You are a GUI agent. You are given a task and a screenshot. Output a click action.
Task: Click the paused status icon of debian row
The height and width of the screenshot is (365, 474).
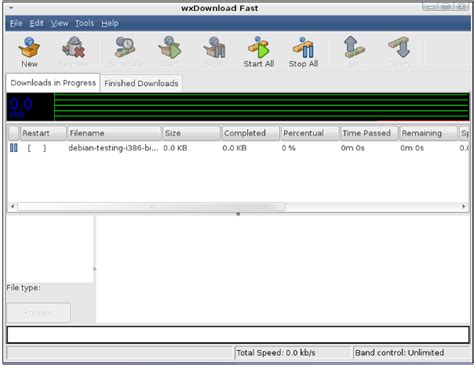[x=14, y=148]
